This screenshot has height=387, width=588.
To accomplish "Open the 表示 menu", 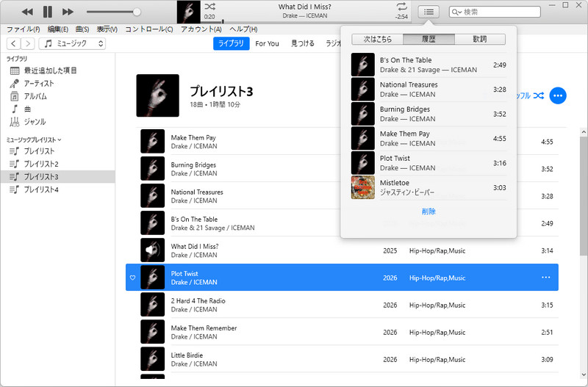I will 107,29.
